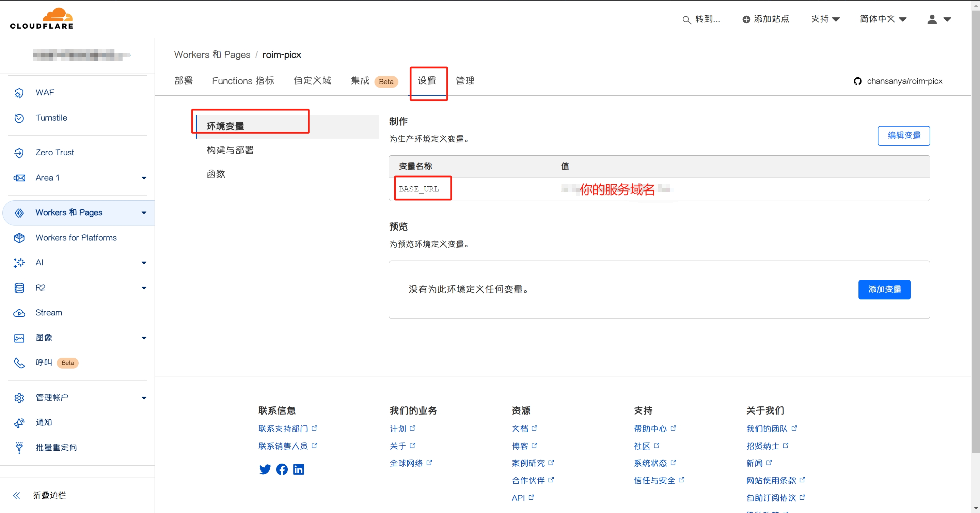Open the 简体中文 language dropdown
This screenshot has width=980, height=513.
pyautogui.click(x=883, y=19)
